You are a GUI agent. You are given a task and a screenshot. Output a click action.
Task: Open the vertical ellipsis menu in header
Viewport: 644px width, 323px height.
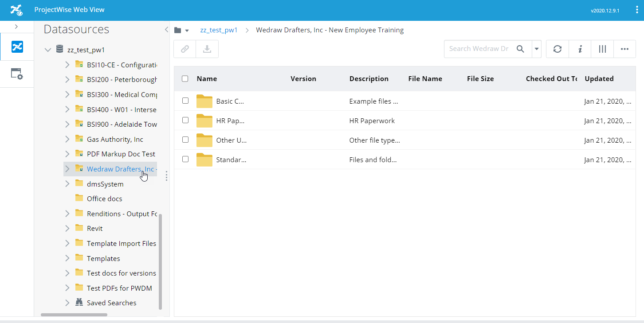pyautogui.click(x=636, y=10)
